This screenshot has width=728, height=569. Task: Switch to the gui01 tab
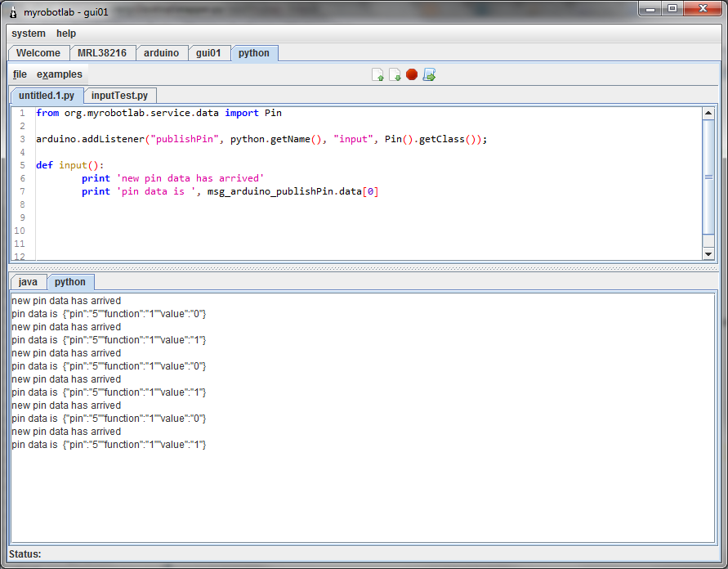coord(208,53)
